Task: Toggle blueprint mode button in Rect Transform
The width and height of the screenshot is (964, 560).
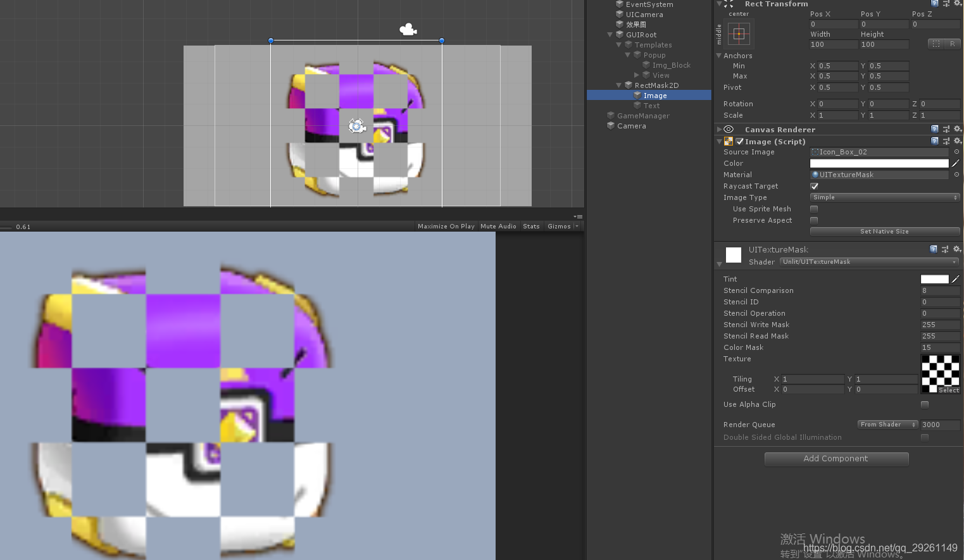Action: tap(936, 44)
